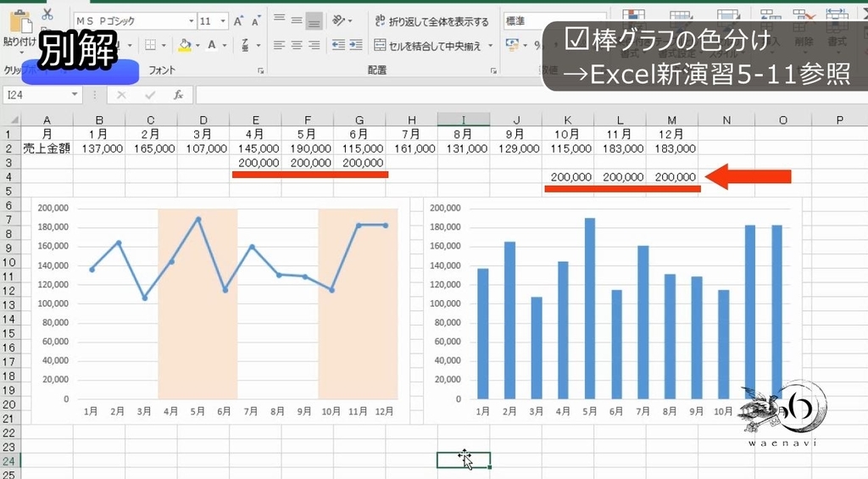Click cell E3 with 200,000
868x479 pixels.
tap(255, 163)
